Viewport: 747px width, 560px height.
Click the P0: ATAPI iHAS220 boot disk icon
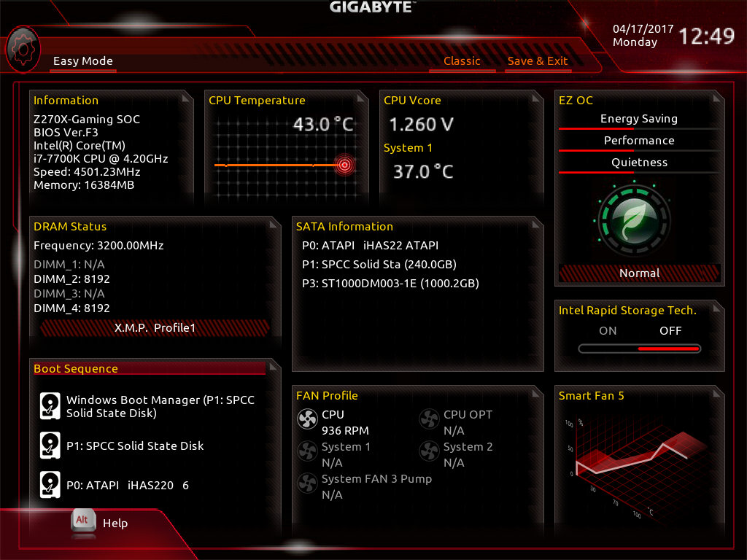click(x=50, y=485)
